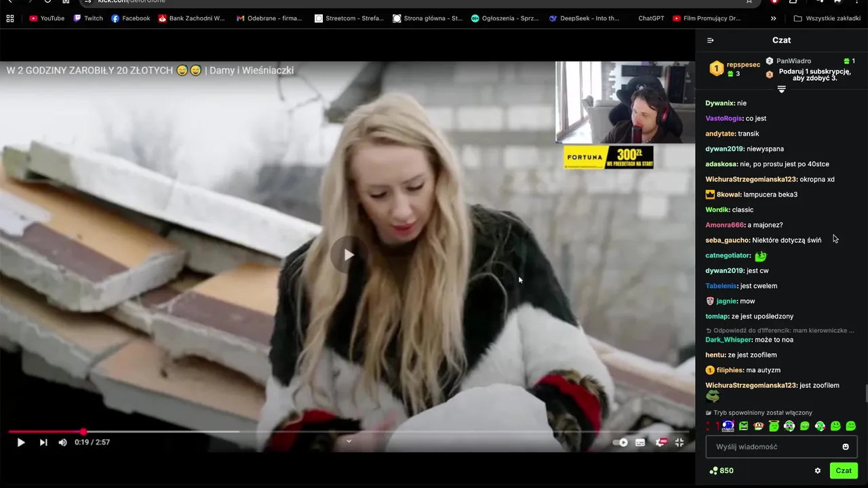Collapse the chat panel with top-left icon
This screenshot has width=868, height=488.
(710, 40)
